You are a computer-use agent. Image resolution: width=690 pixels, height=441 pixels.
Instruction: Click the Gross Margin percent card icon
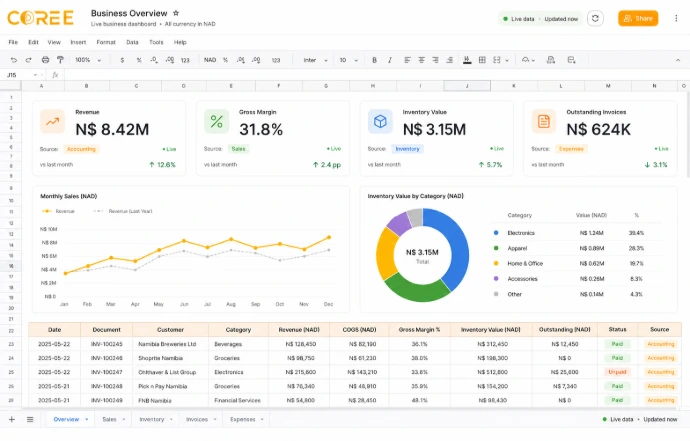click(217, 121)
